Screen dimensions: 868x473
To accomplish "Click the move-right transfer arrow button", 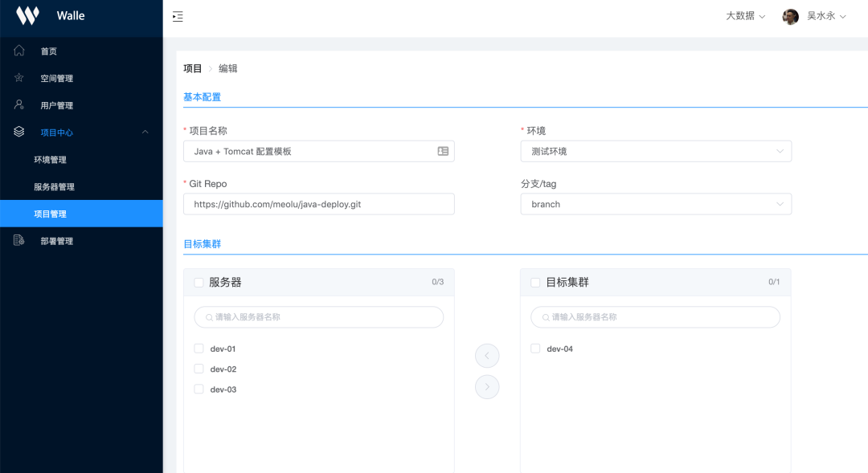I will [x=487, y=387].
